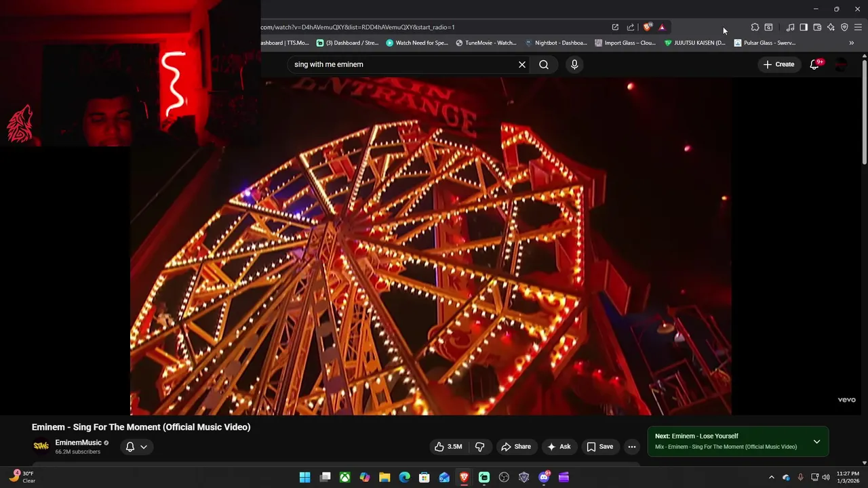The image size is (868, 488).
Task: Open the volume speaker tray icon
Action: pyautogui.click(x=826, y=477)
